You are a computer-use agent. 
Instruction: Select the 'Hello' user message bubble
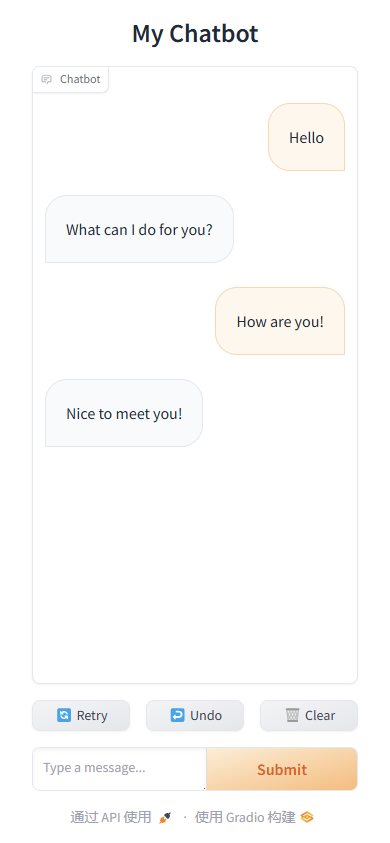pos(307,137)
